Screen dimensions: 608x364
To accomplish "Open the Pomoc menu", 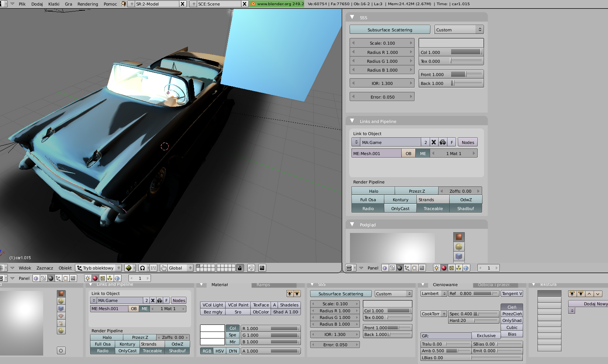I will point(110,4).
